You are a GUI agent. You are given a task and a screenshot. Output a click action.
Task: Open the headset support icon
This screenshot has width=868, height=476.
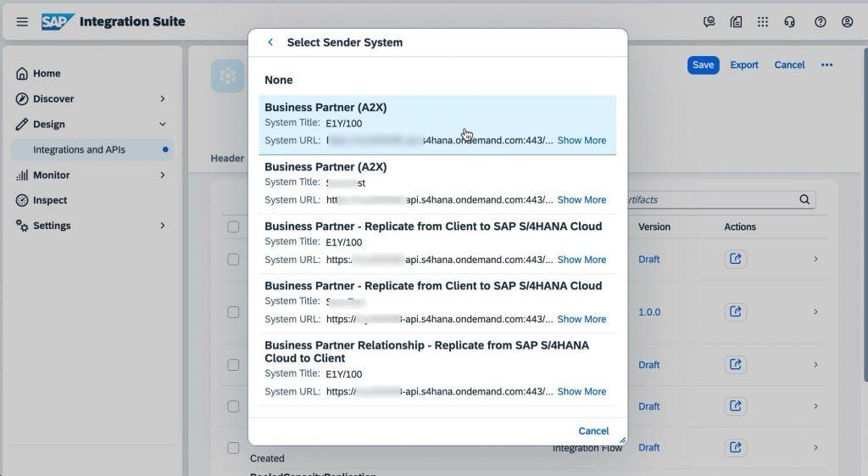tap(790, 21)
